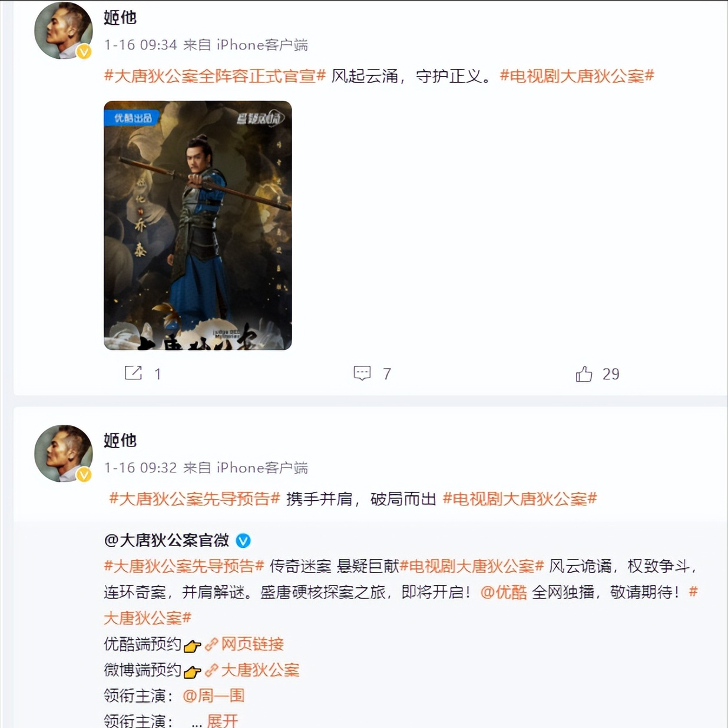Image resolution: width=728 pixels, height=728 pixels.
Task: Open 姬他's avatar on the first post
Action: pos(64,31)
